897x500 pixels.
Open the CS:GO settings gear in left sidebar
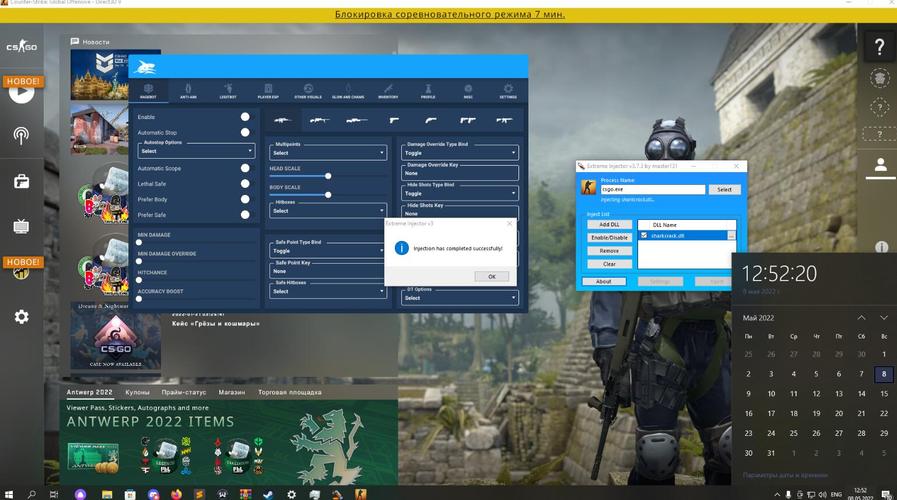[21, 316]
